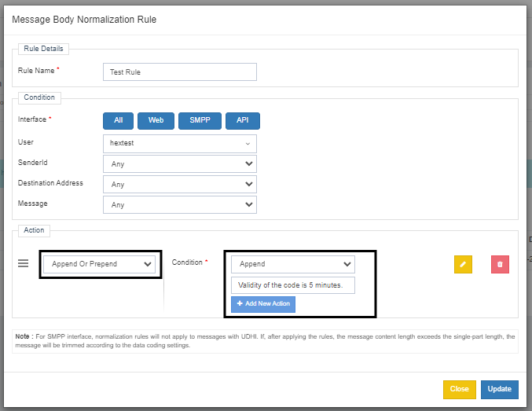
Task: Open the Destination Address dropdown
Action: (179, 184)
